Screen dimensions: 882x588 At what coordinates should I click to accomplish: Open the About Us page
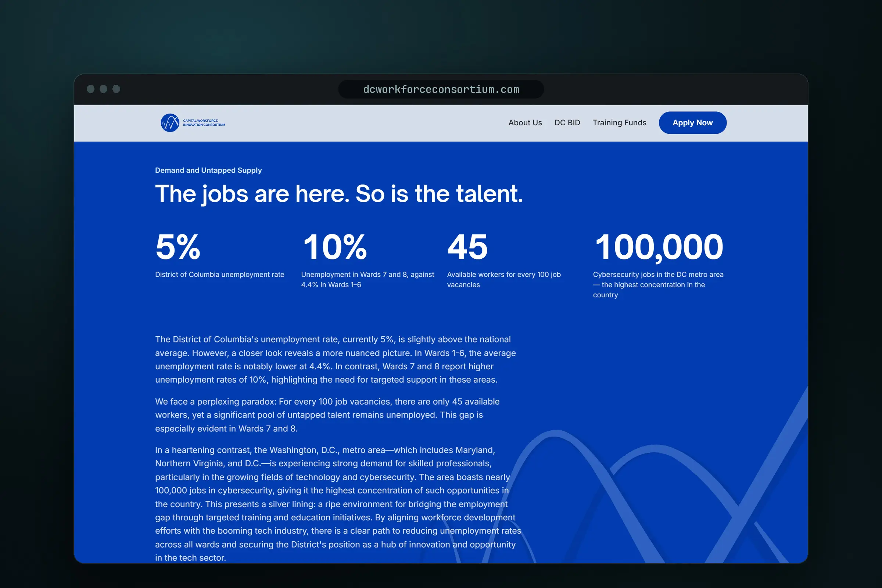tap(525, 123)
